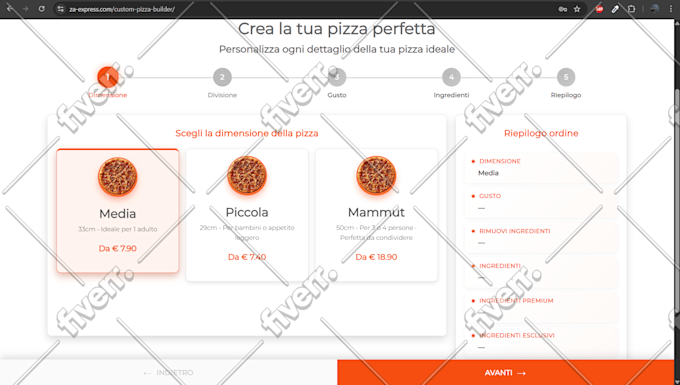Open the browser three-dot menu
The height and width of the screenshot is (385, 680).
(671, 9)
